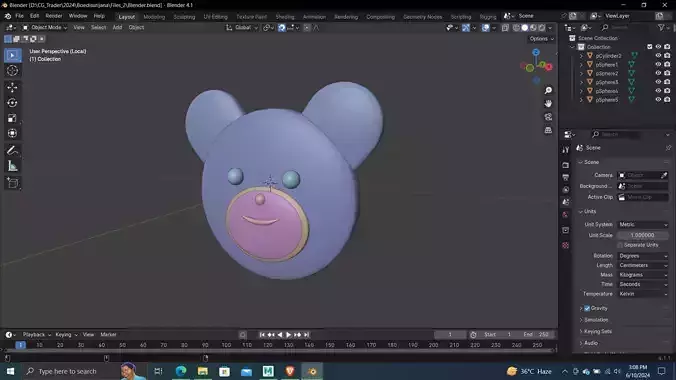Play the animation forward
Screen dimensions: 676x380
coord(288,335)
